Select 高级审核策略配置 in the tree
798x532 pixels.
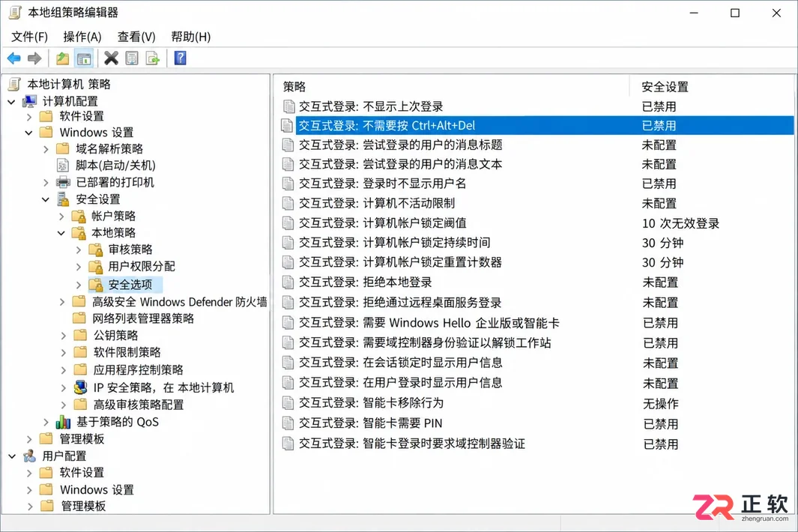(138, 404)
